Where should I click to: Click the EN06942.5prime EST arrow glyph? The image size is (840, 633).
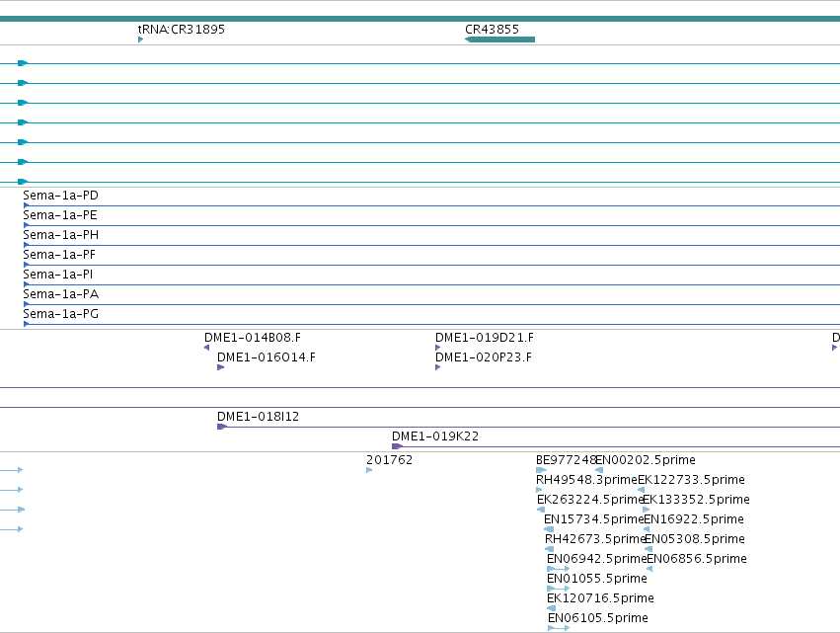(559, 569)
